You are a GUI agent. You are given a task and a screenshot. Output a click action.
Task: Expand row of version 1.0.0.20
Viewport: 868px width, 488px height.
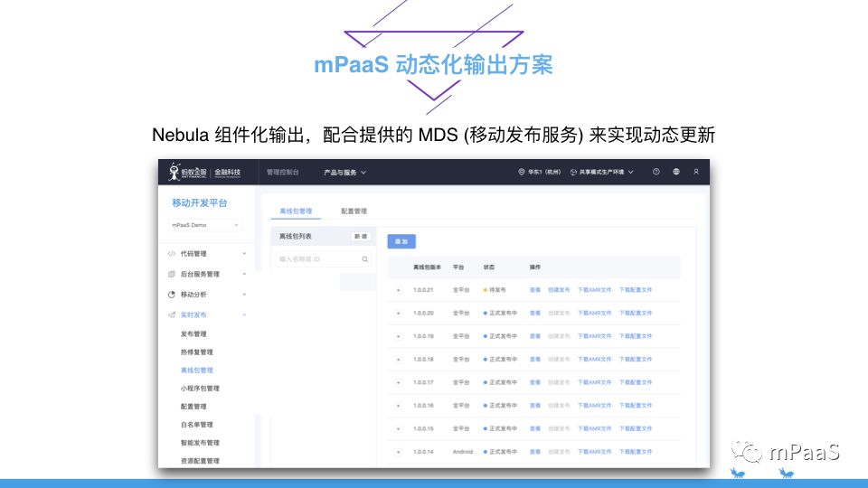point(398,314)
